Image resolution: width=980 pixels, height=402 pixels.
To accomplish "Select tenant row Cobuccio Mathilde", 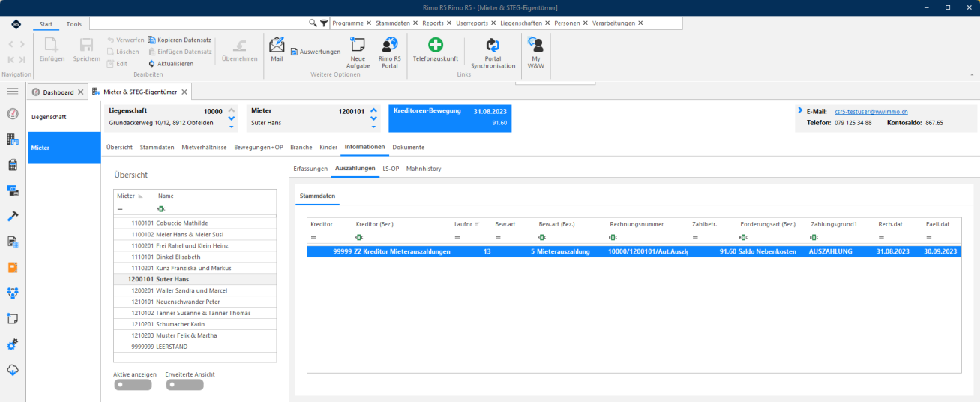I will 195,223.
